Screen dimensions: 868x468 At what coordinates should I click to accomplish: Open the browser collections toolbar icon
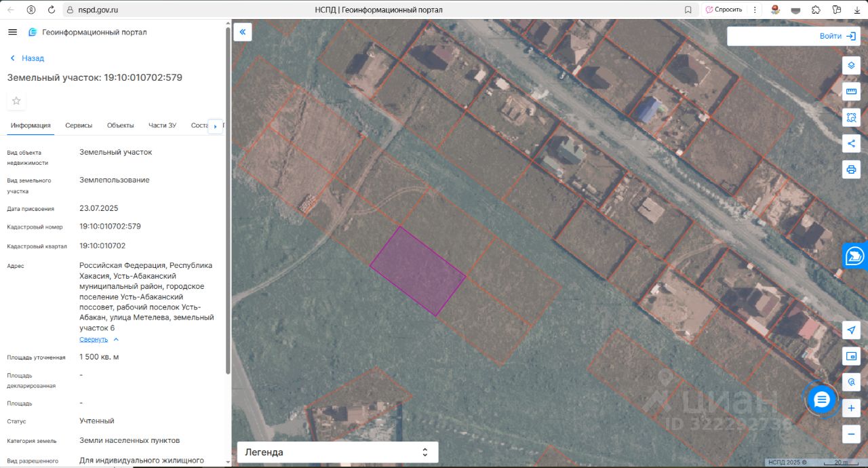point(835,10)
